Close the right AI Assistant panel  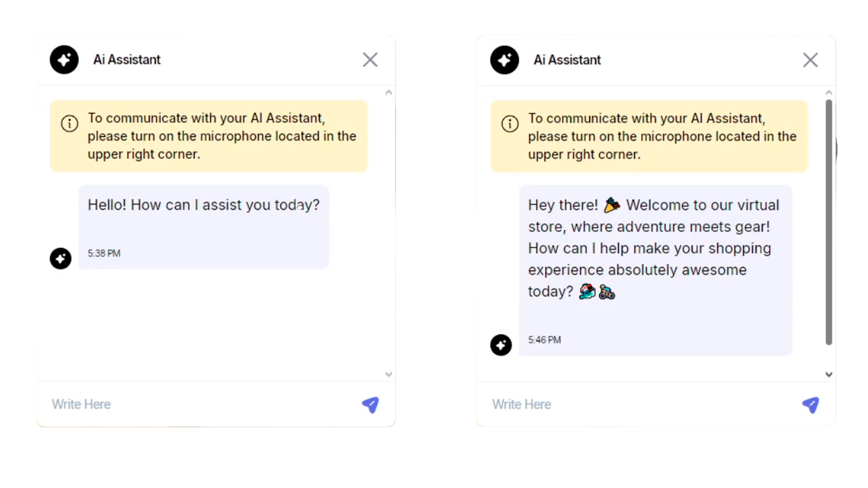(811, 60)
